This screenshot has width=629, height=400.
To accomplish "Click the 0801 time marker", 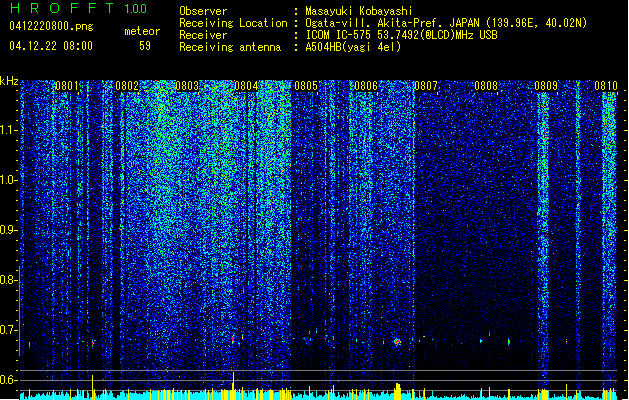I will (67, 86).
